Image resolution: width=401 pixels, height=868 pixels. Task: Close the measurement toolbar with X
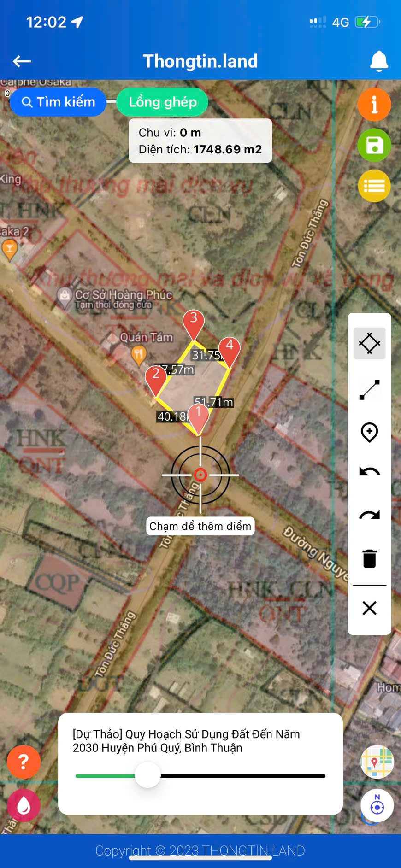coord(369,608)
